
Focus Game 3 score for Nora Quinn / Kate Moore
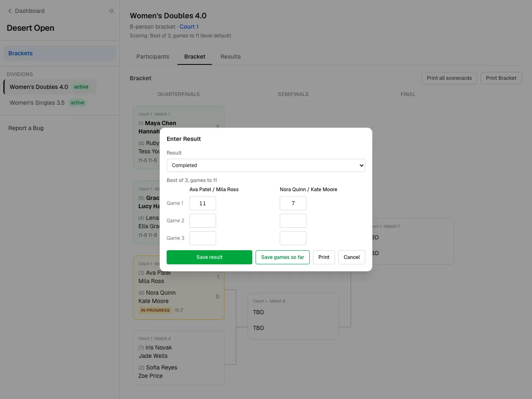(x=293, y=238)
